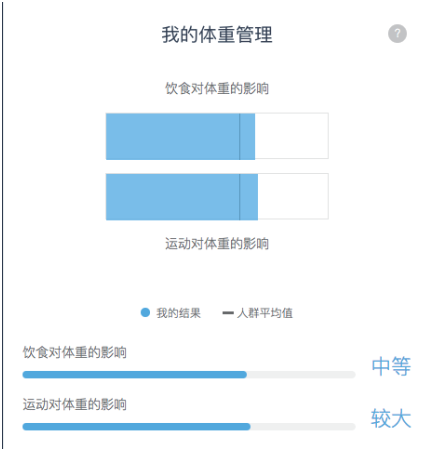Click the empty white part of the diet bar
Image resolution: width=432 pixels, height=451 pixels.
pos(292,136)
